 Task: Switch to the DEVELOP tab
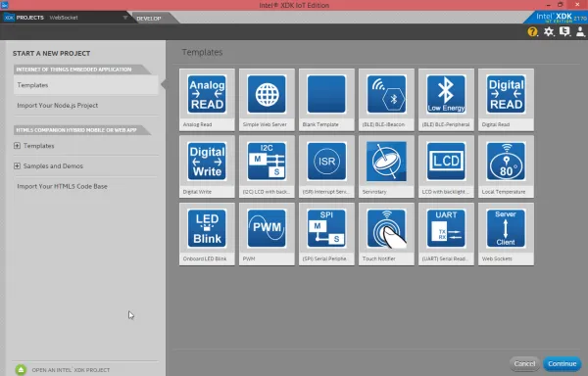tap(149, 19)
